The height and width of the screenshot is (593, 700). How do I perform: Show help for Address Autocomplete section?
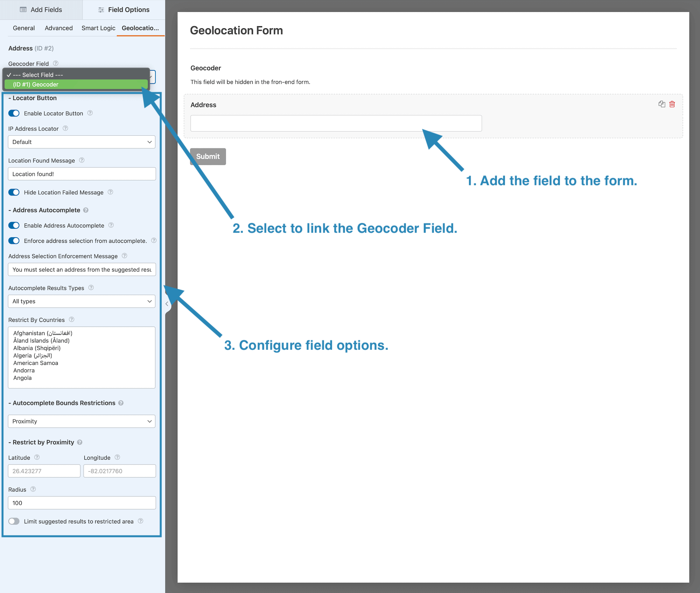point(86,210)
